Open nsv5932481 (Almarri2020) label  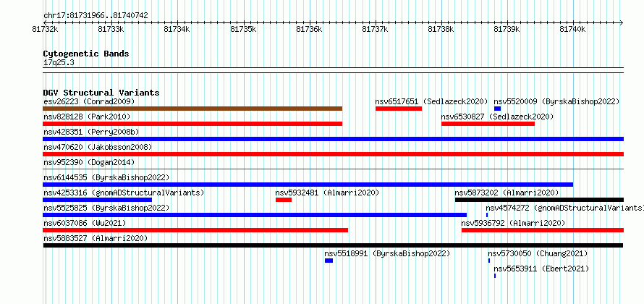coord(327,193)
